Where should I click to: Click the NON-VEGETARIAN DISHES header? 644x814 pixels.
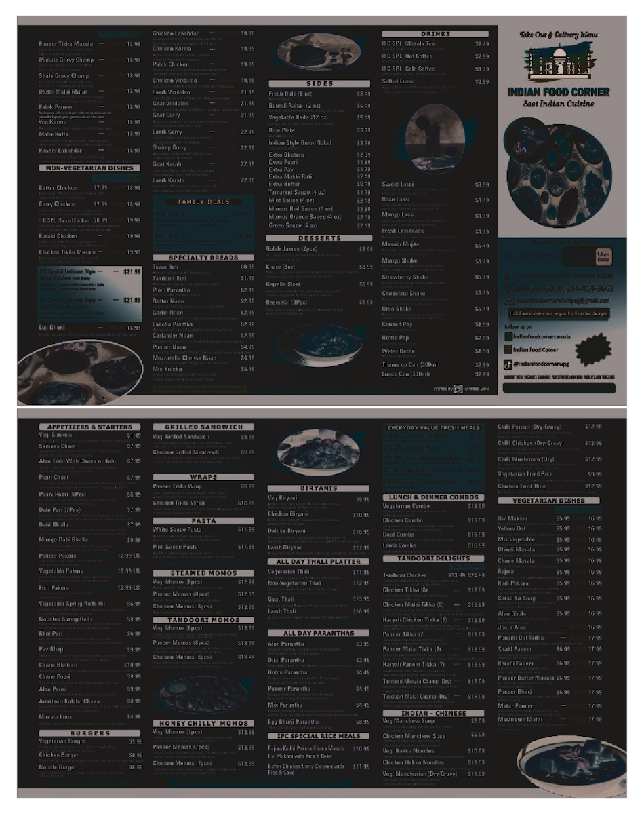(89, 168)
